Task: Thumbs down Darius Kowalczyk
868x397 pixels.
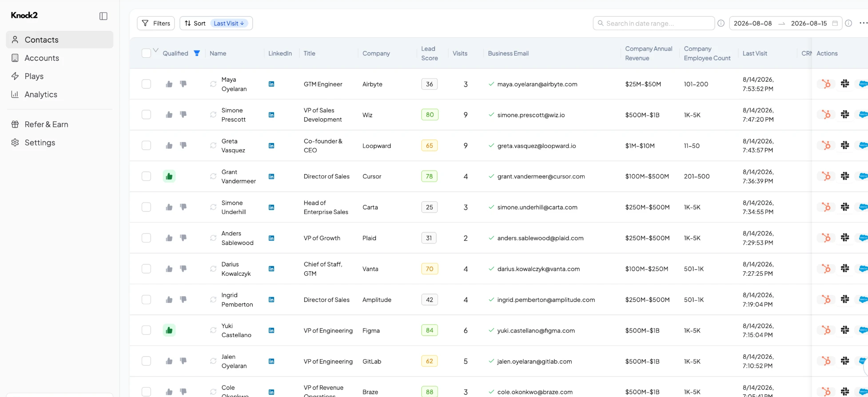Action: point(183,269)
